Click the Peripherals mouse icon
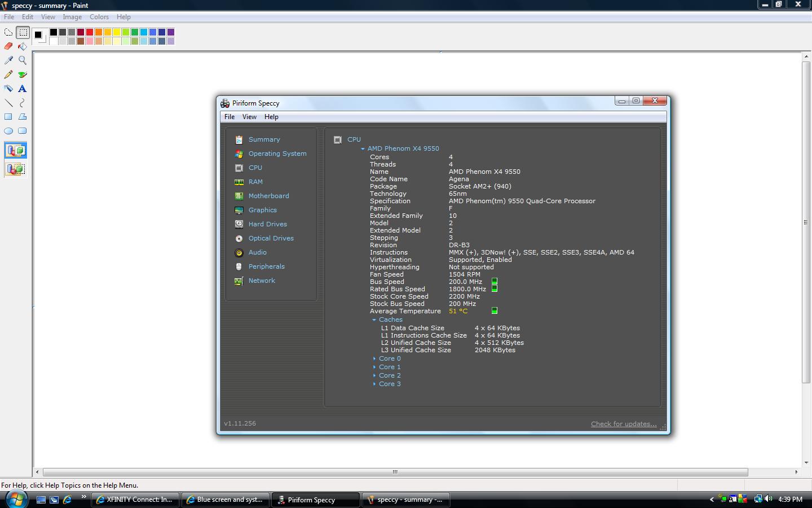This screenshot has height=508, width=812. pyautogui.click(x=239, y=266)
